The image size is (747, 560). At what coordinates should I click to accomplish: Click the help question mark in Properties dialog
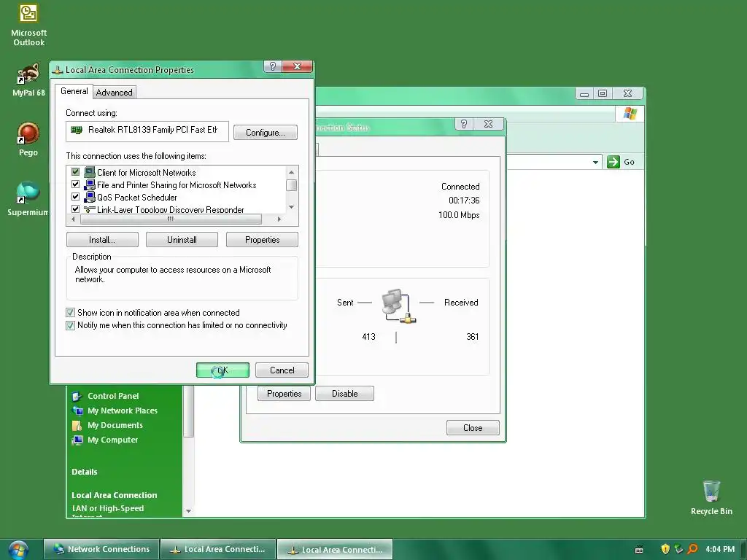click(x=273, y=66)
